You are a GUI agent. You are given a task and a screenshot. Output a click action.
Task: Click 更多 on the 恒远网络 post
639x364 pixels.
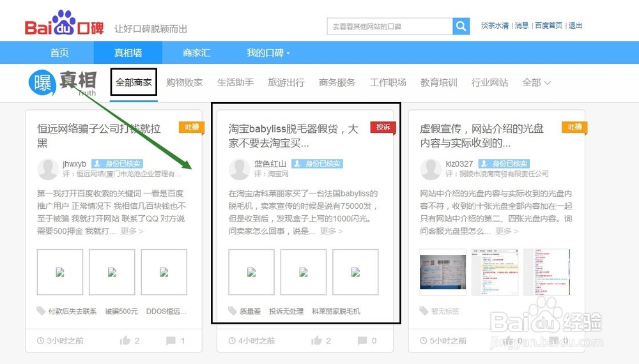tap(132, 231)
